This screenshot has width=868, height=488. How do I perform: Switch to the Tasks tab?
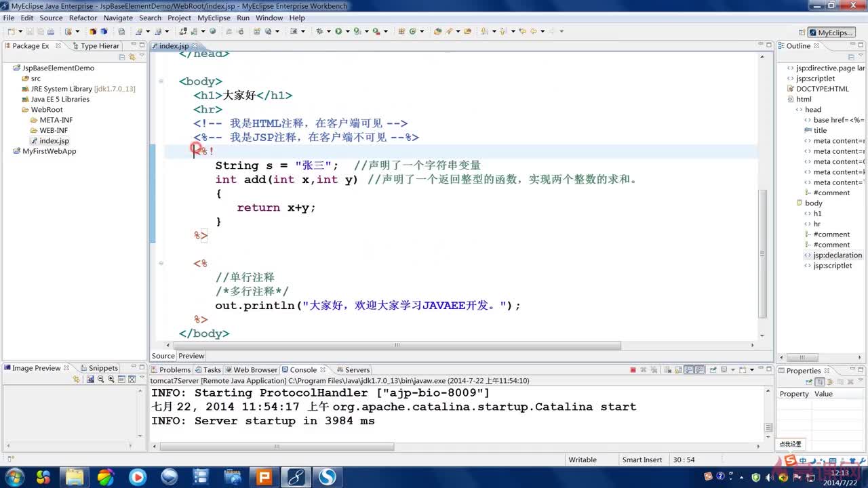[208, 370]
